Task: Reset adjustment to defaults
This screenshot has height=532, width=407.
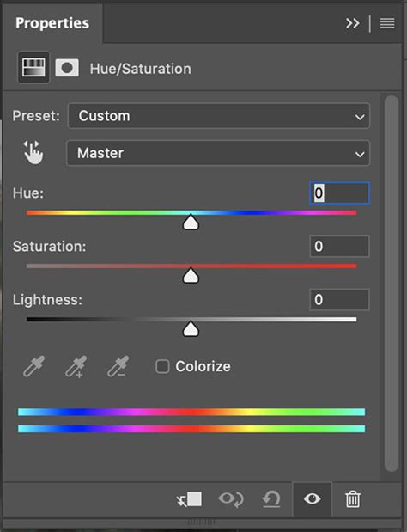Action: tap(271, 499)
